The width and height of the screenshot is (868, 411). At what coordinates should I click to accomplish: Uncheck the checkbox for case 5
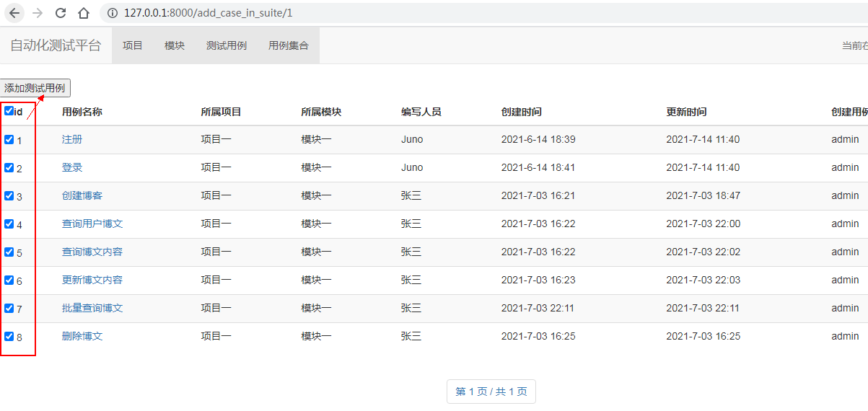pyautogui.click(x=9, y=252)
